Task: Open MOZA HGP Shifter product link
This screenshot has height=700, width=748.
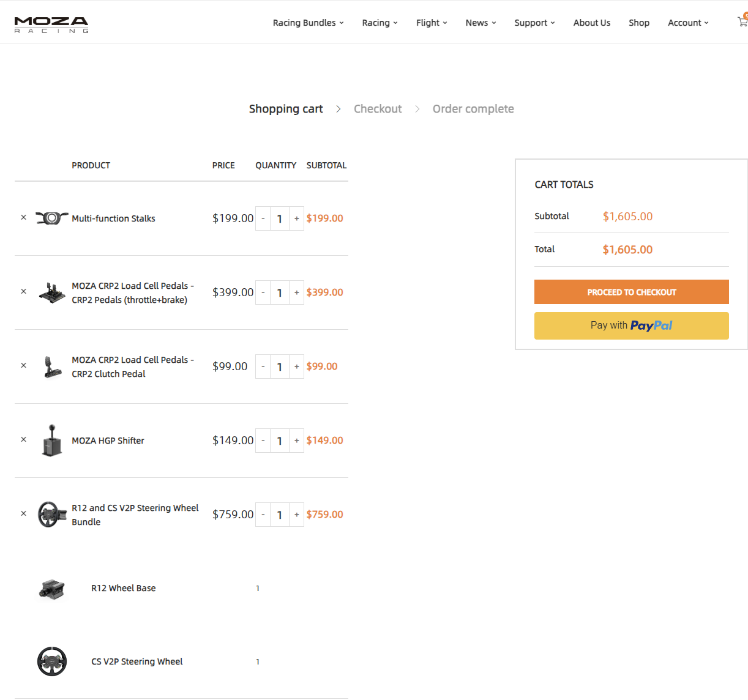Action: pos(108,441)
